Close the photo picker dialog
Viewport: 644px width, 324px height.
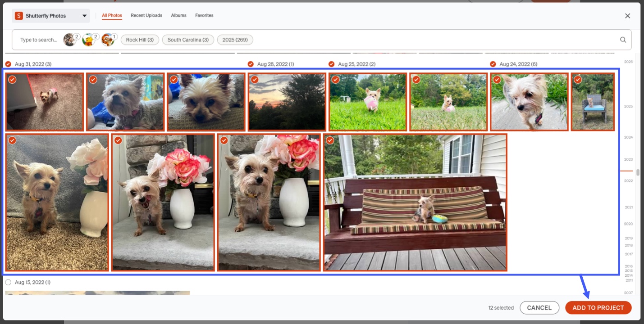click(x=627, y=16)
